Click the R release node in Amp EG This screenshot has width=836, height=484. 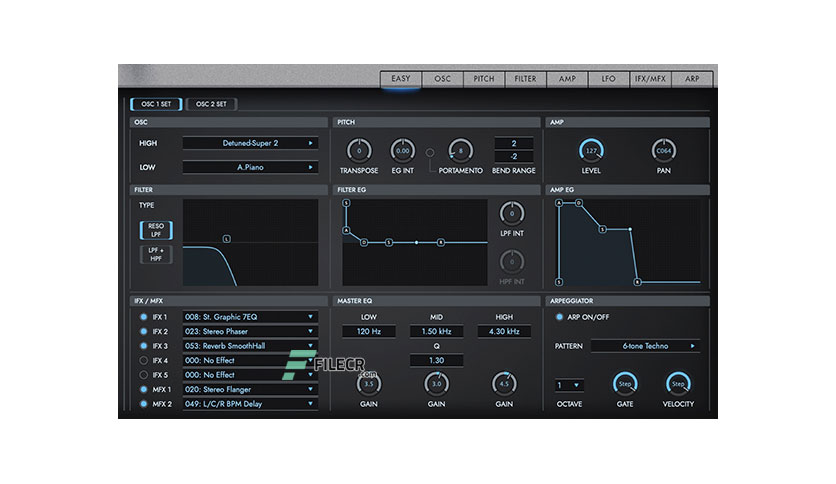pyautogui.click(x=637, y=282)
